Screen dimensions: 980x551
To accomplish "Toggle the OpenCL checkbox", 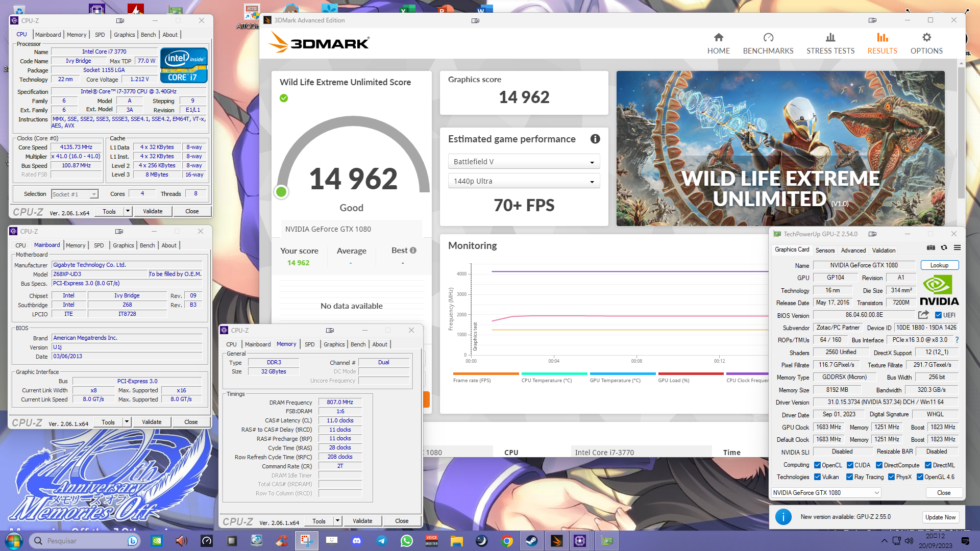I will 817,465.
